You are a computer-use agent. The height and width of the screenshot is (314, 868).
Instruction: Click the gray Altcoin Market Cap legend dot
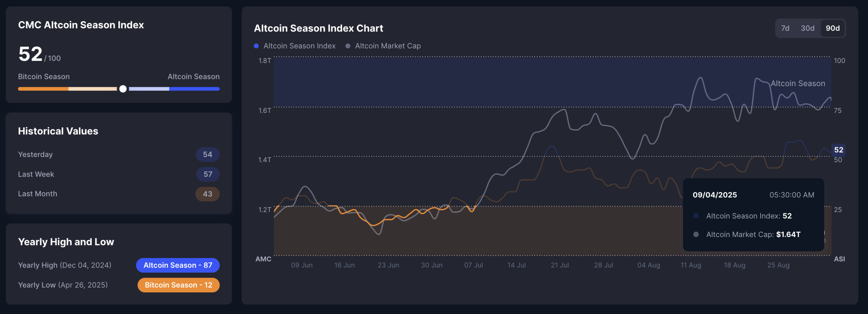point(348,46)
